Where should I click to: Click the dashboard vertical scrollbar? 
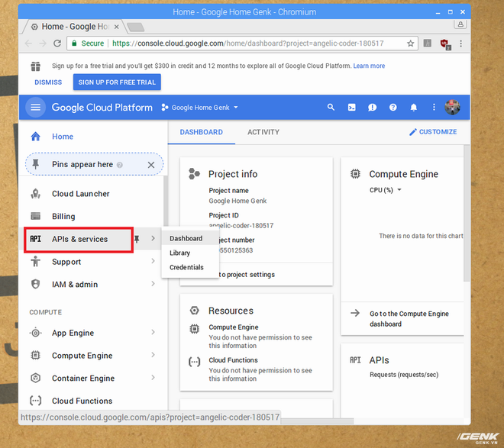[x=467, y=214]
